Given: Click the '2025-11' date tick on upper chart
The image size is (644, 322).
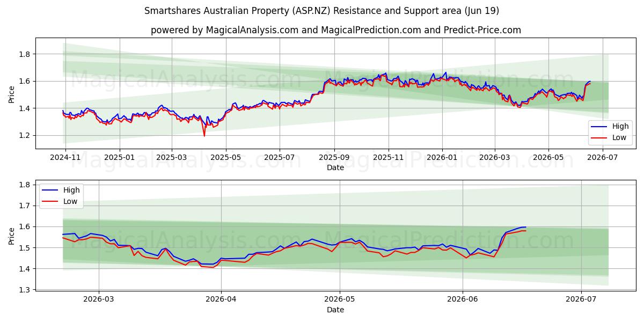Looking at the screenshot, I should [x=388, y=158].
